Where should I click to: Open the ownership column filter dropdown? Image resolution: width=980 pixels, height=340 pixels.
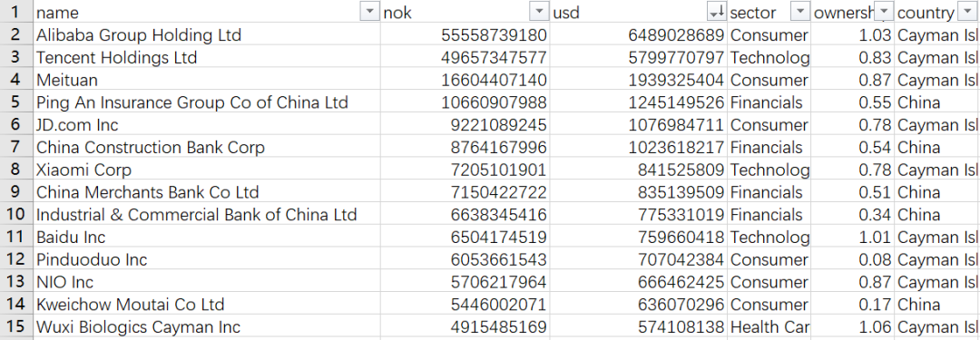[x=884, y=11]
